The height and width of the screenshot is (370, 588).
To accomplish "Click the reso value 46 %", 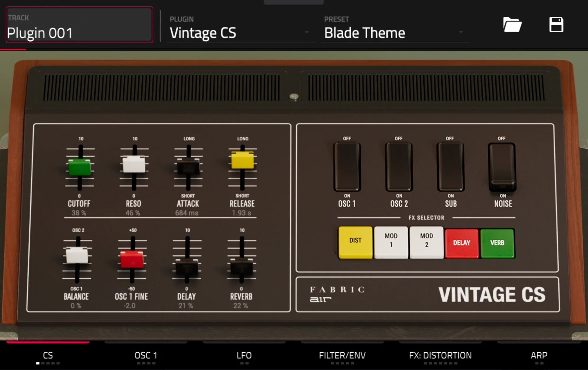I will [x=133, y=213].
